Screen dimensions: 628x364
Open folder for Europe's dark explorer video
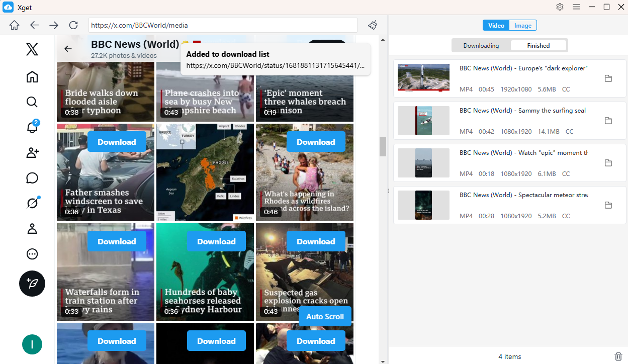click(x=608, y=78)
